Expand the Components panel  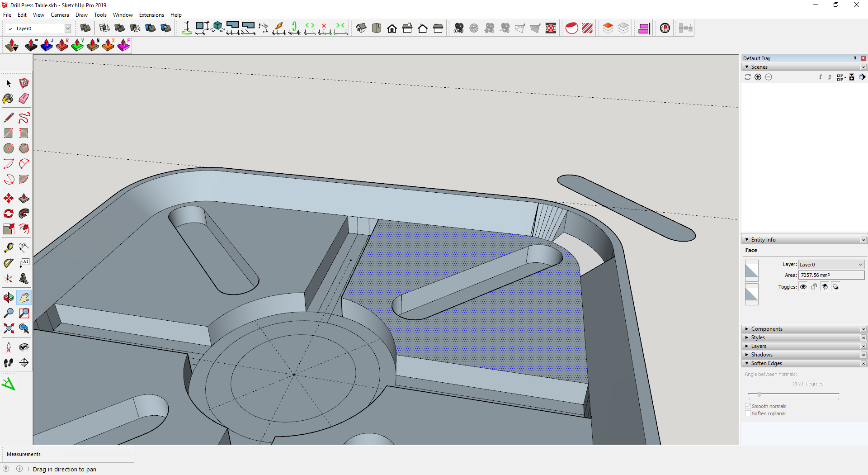click(767, 329)
